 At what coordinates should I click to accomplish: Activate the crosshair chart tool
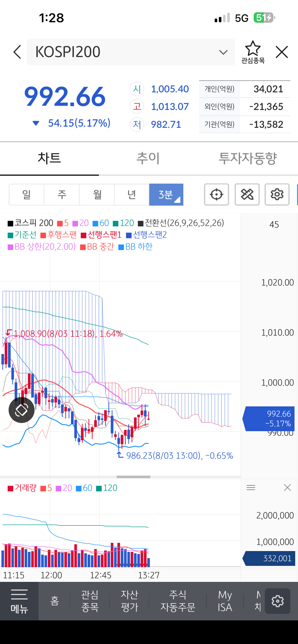click(217, 194)
